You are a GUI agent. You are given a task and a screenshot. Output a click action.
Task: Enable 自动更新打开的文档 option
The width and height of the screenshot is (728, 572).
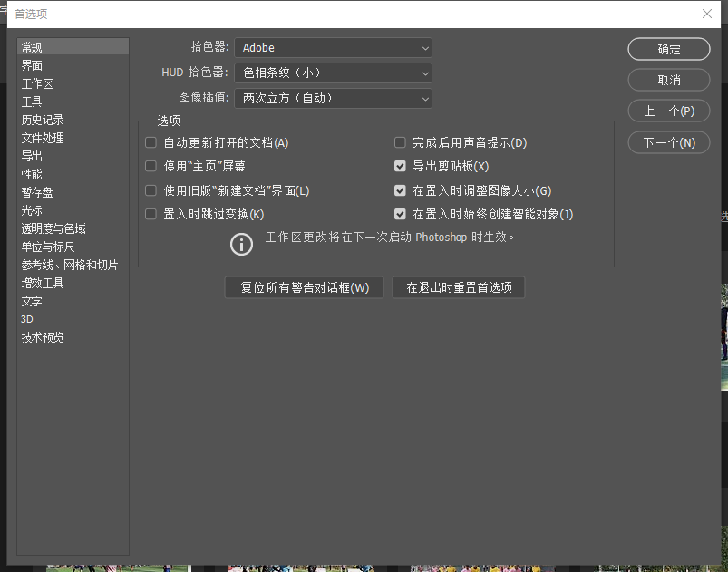(150, 141)
